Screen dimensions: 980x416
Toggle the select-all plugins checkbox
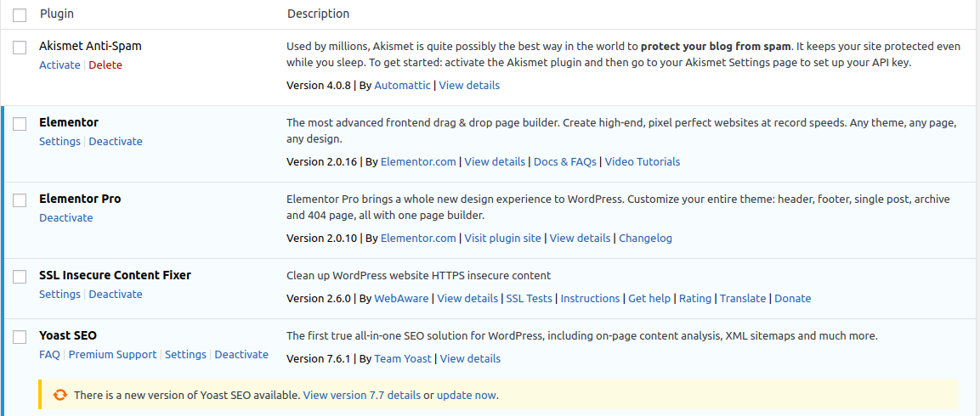click(x=20, y=14)
